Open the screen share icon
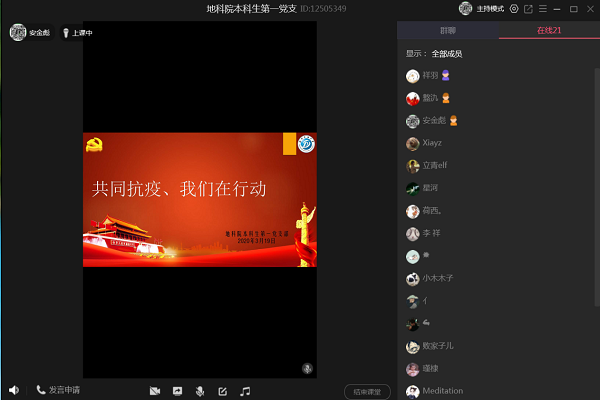The image size is (600, 400). pos(178,390)
